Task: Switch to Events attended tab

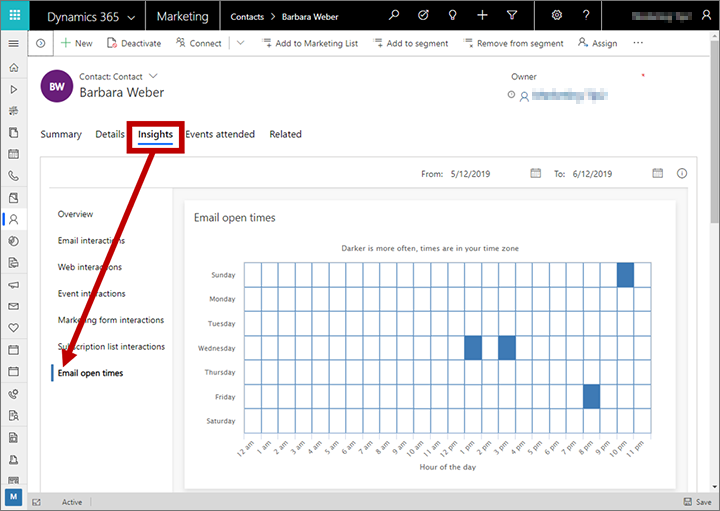Action: pyautogui.click(x=220, y=134)
